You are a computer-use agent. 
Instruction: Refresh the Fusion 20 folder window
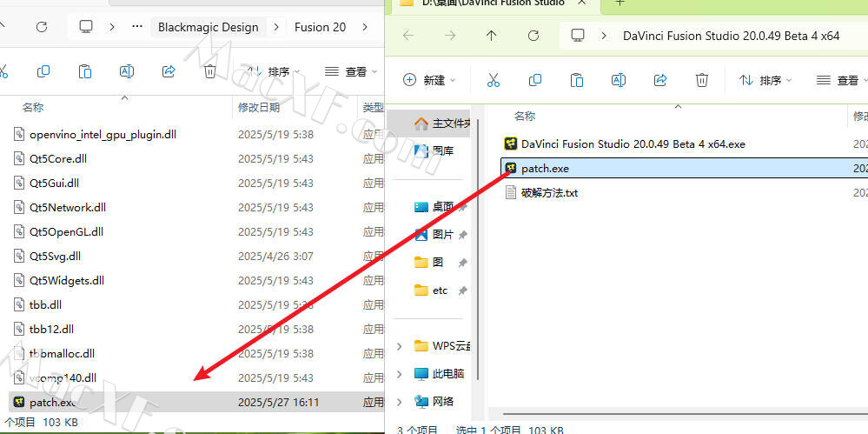coord(42,27)
